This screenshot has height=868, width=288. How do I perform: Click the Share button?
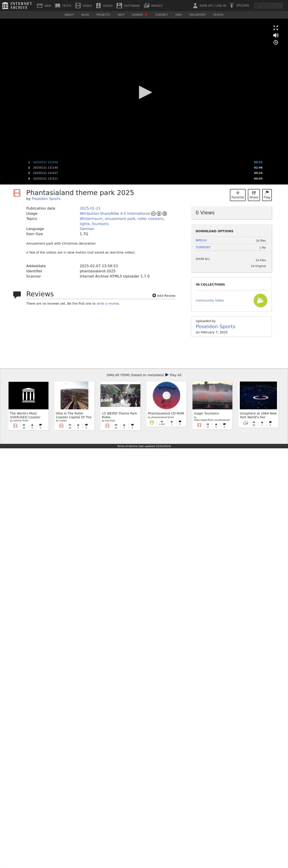tap(254, 195)
